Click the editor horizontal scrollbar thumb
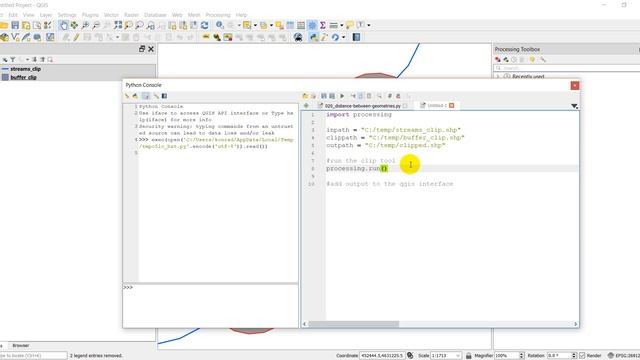Viewport: 640px width, 360px height. point(353,324)
